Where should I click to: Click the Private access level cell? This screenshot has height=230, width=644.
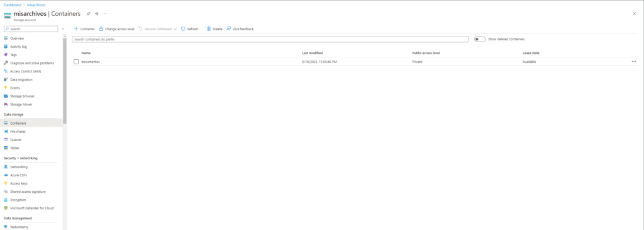418,62
